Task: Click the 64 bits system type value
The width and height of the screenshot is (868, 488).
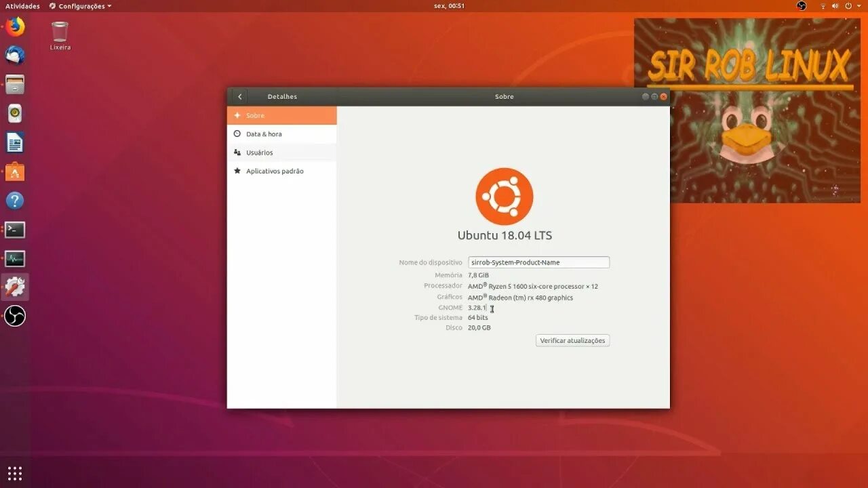Action: click(x=477, y=317)
